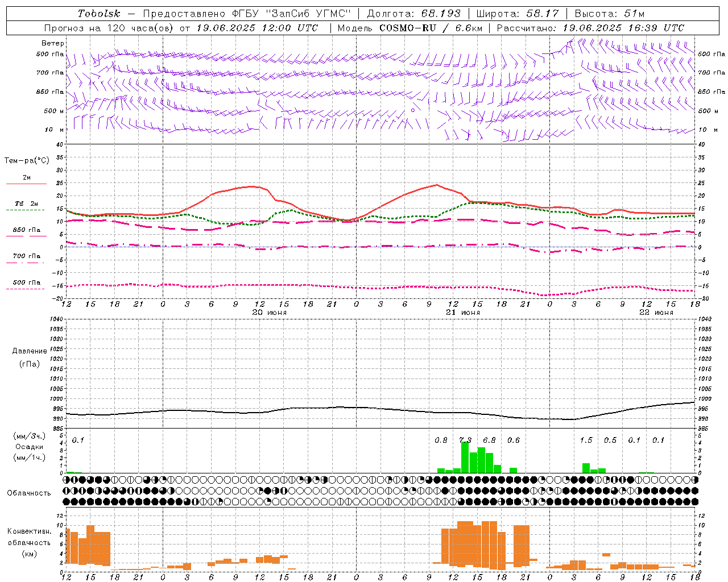Viewport: 728px width, 582px height.
Task: Click 'Прогноз на 120 часа(ов)' forecast length text
Action: pos(110,28)
